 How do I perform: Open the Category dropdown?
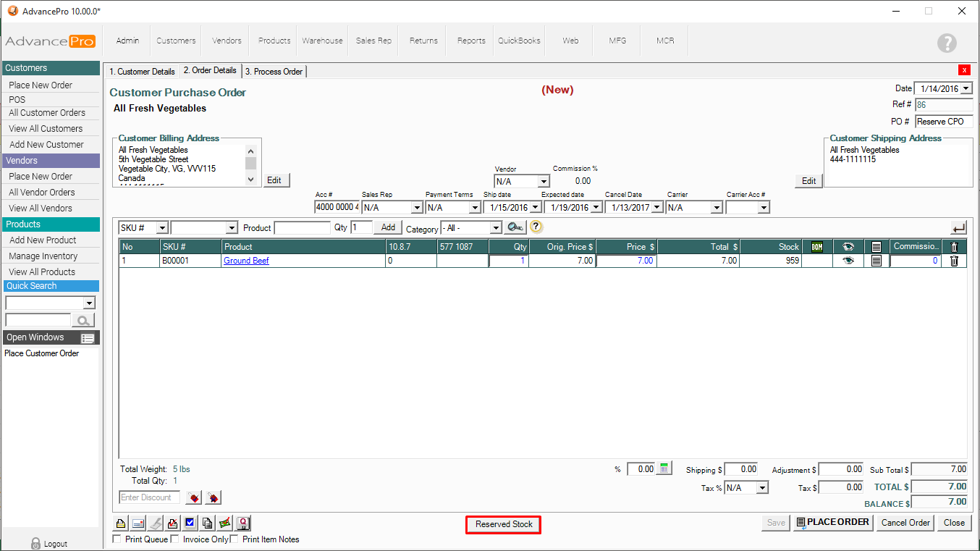495,228
